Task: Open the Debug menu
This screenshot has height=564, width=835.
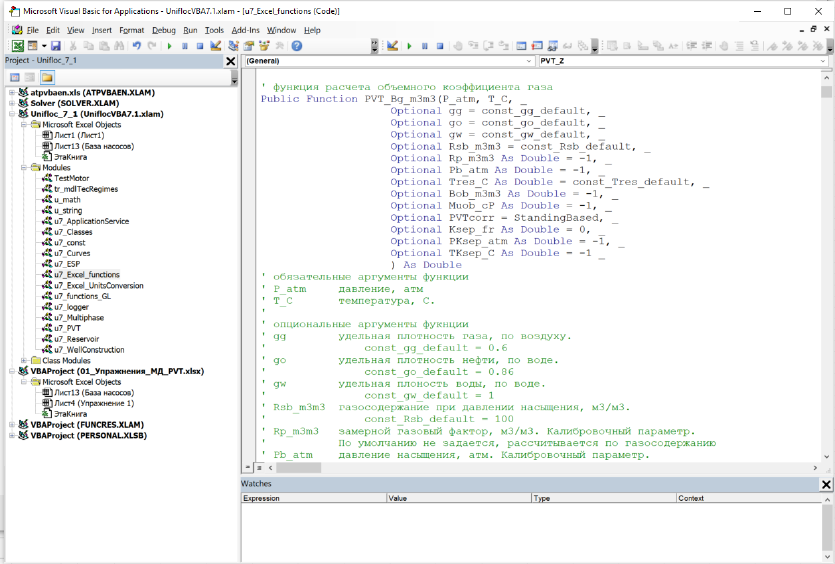Action: (163, 30)
